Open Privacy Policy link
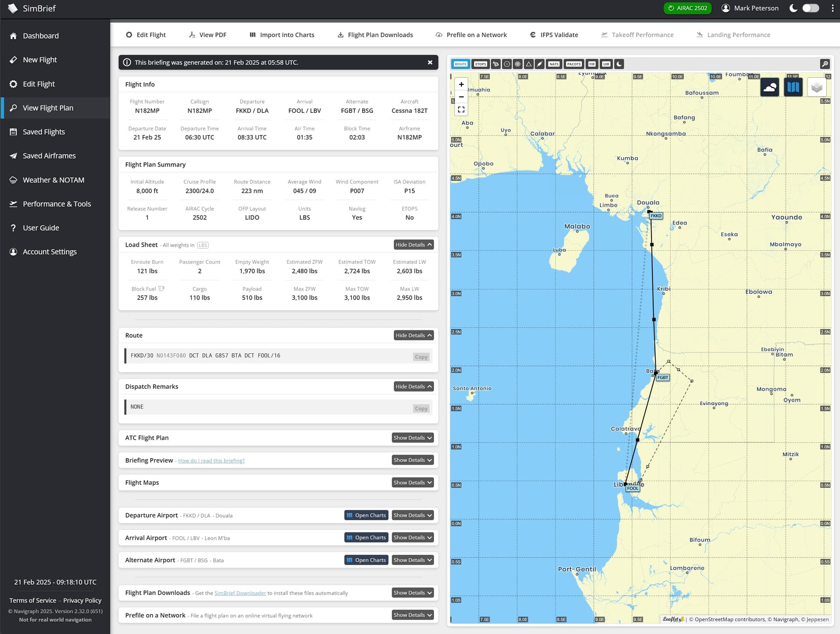The image size is (840, 634). coord(82,601)
